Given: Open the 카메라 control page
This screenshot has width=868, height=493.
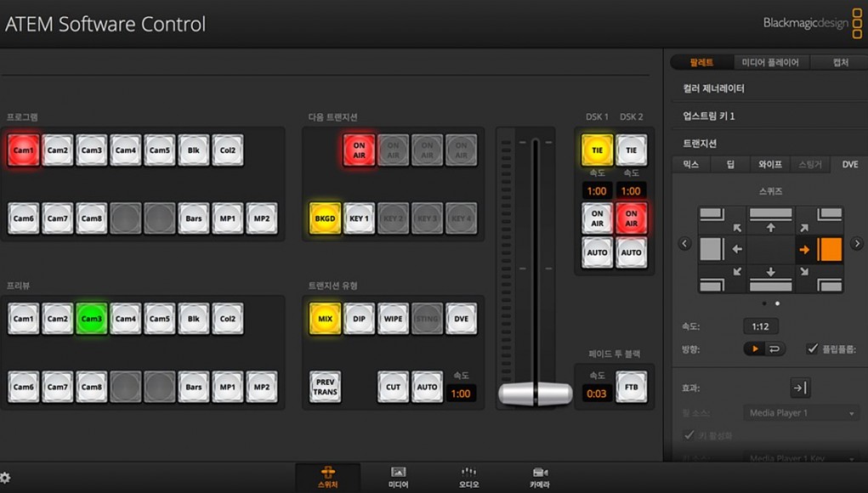Looking at the screenshot, I should click(x=539, y=478).
